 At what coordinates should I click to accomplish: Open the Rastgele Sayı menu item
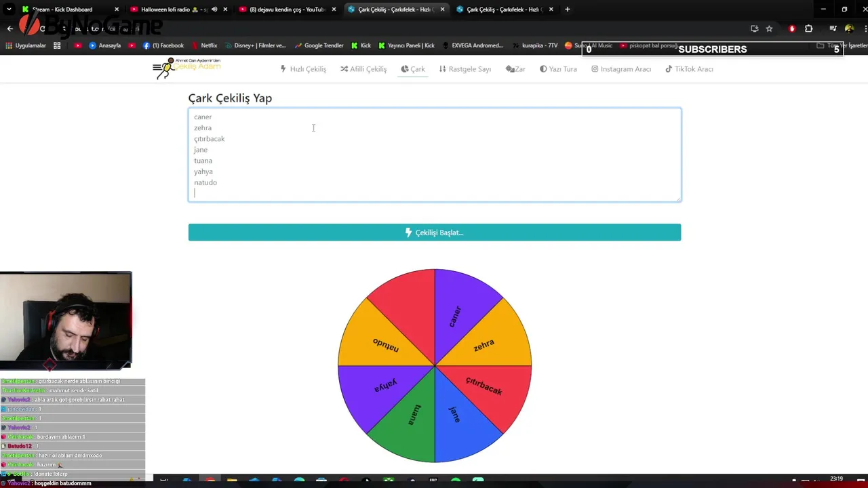[x=465, y=69]
